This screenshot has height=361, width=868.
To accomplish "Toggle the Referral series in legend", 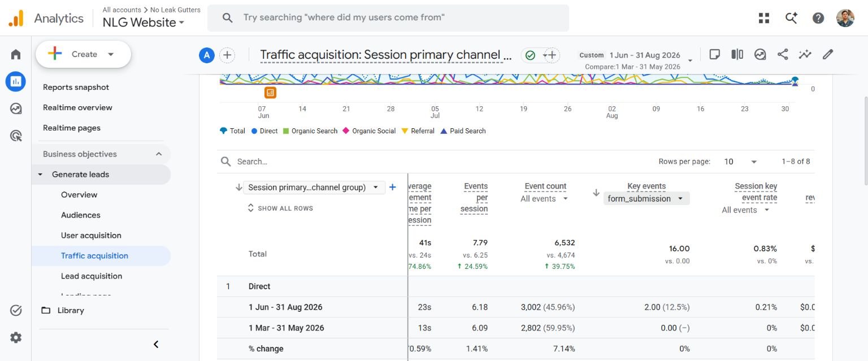I will 418,131.
